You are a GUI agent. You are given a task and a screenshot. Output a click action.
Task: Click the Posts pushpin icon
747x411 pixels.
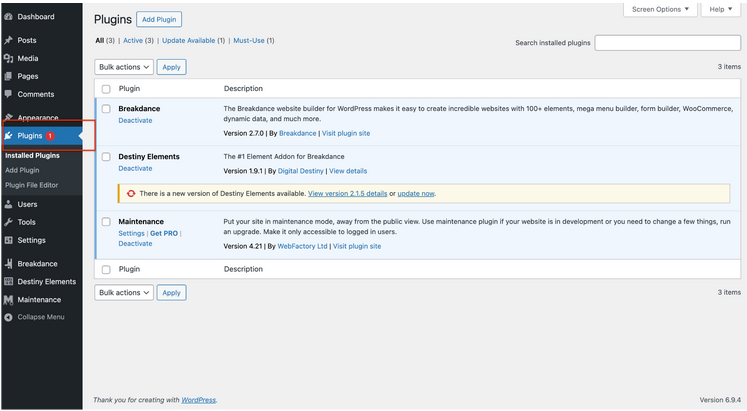coord(8,40)
